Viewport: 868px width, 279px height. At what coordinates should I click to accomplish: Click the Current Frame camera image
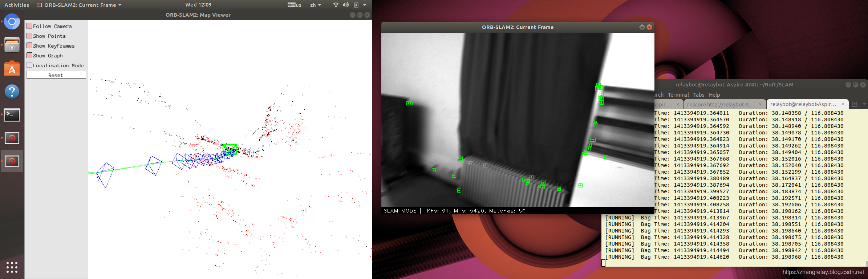[x=518, y=120]
